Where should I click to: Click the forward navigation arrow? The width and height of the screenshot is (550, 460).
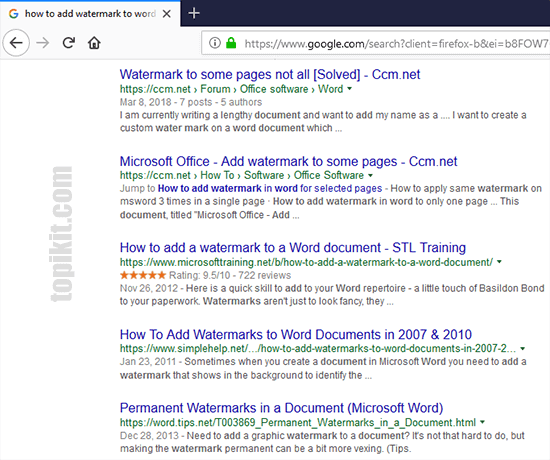point(43,43)
